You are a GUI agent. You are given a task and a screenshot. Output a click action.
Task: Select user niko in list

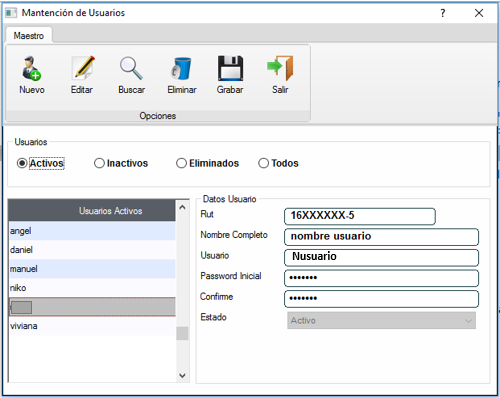[x=92, y=288]
